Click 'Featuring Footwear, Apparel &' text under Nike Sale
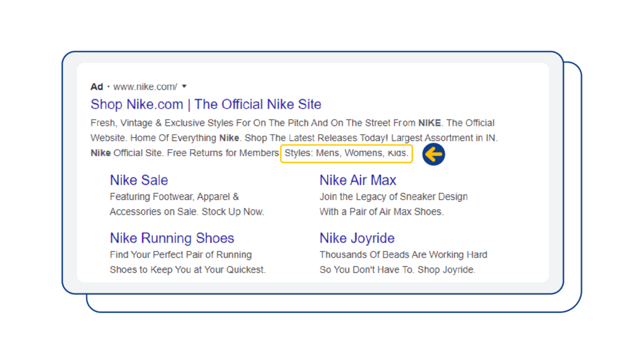The image size is (644, 364). 174,197
